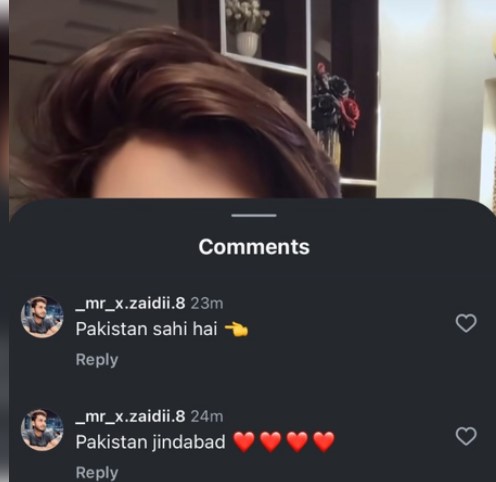Viewport: 496px width, 482px height.
Task: Tap the Comments heading
Action: [x=254, y=247]
